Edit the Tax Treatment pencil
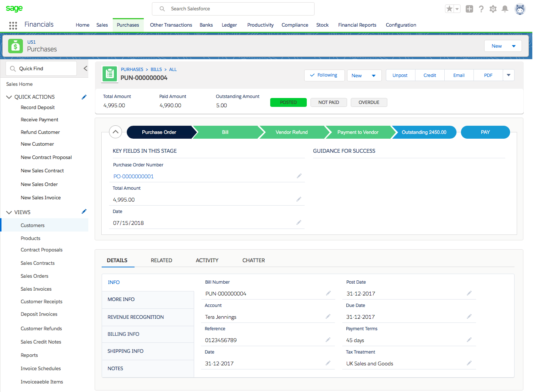This screenshot has width=533, height=392. [x=469, y=363]
